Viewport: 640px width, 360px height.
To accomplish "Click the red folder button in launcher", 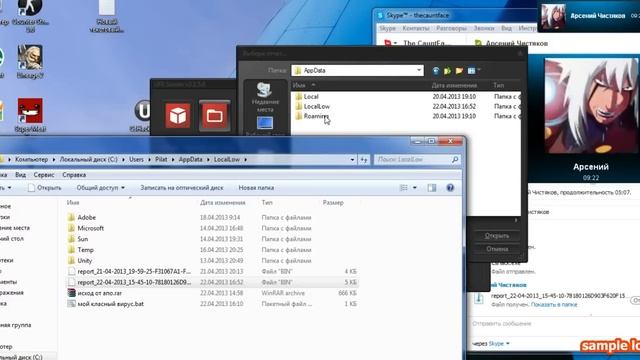I will [214, 116].
